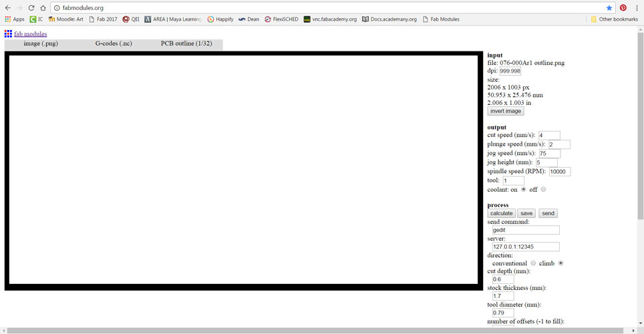The image size is (644, 334).
Task: Click the horizontal page scrollbar
Action: [x=315, y=331]
